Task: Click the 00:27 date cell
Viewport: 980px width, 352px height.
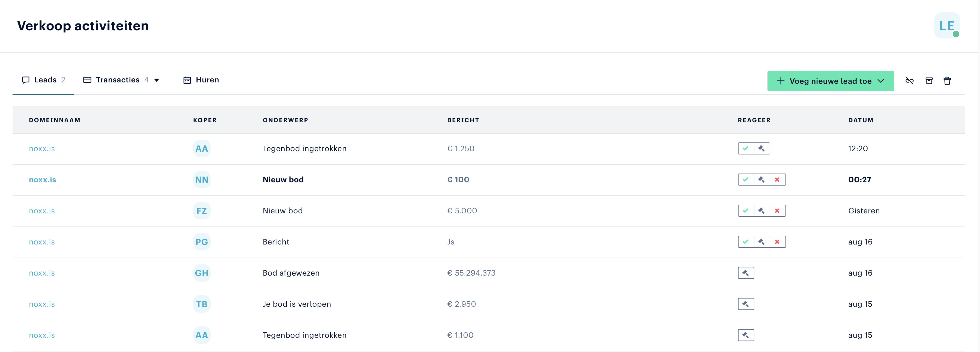Action: (859, 180)
